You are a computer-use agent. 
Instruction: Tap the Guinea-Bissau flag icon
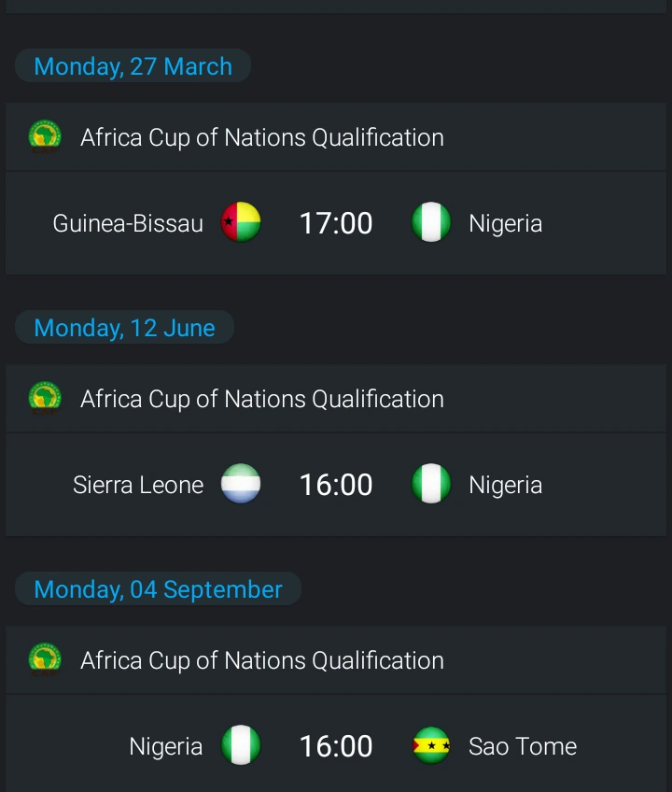click(241, 222)
